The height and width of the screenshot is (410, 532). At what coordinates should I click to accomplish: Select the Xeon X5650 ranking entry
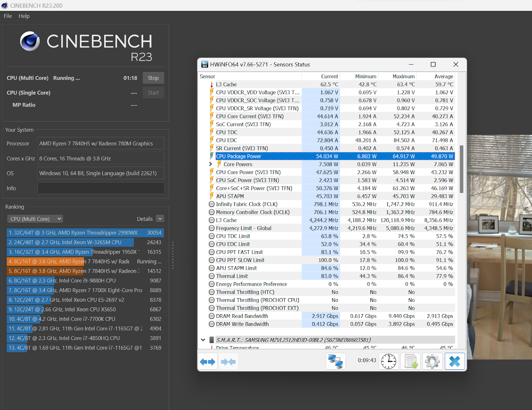tap(85, 309)
